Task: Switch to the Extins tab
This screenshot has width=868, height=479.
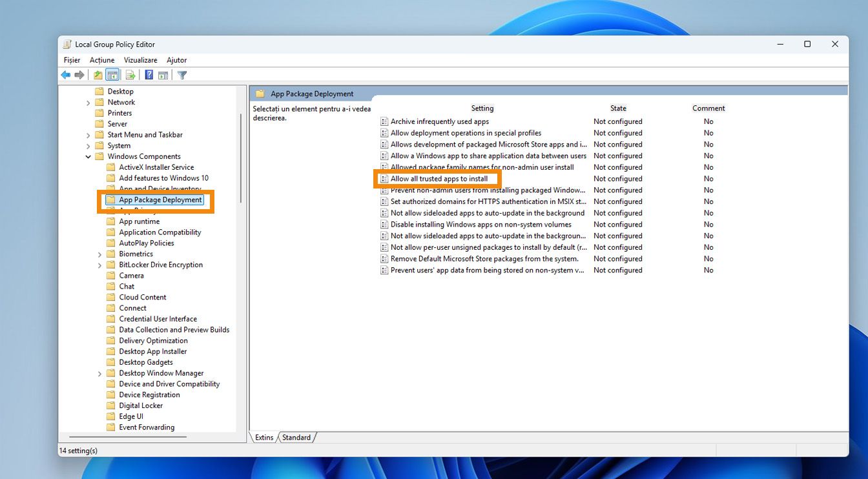Action: [264, 438]
